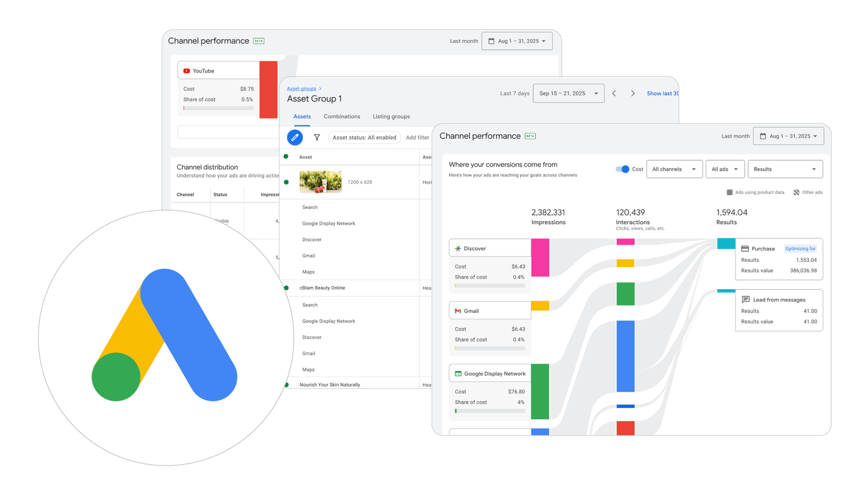
Task: Click the YouTube channel icon
Action: 187,71
